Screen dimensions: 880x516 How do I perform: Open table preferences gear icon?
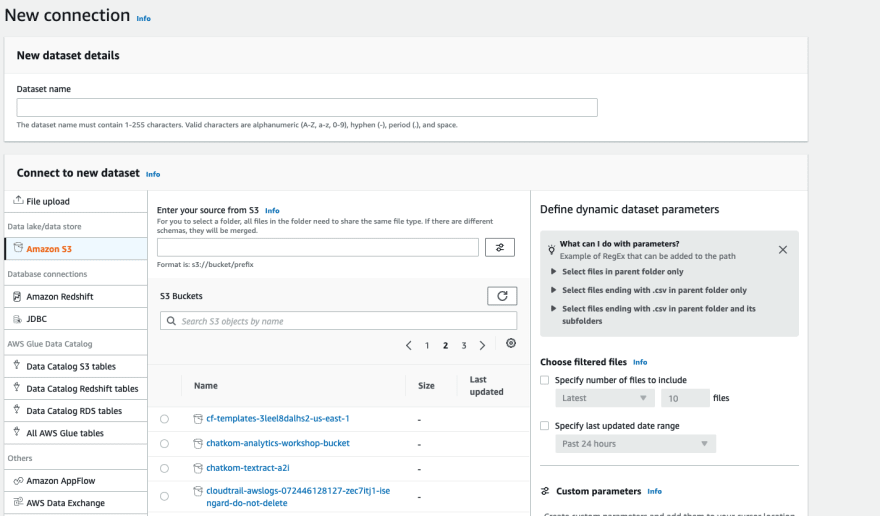[511, 343]
